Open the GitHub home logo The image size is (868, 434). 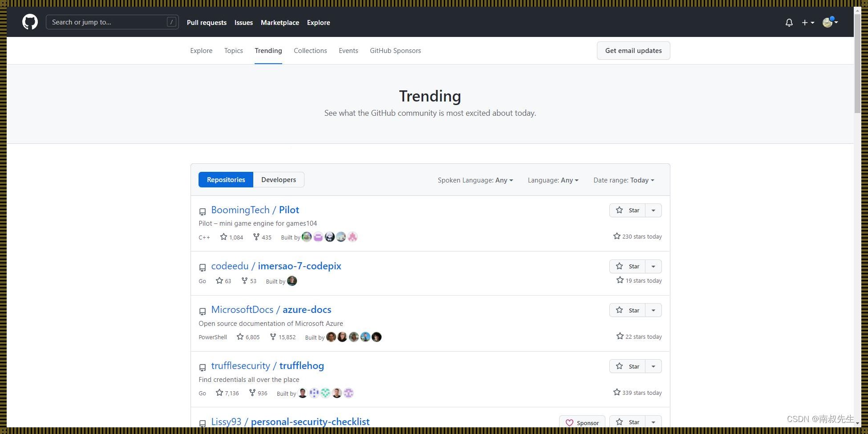pos(30,22)
